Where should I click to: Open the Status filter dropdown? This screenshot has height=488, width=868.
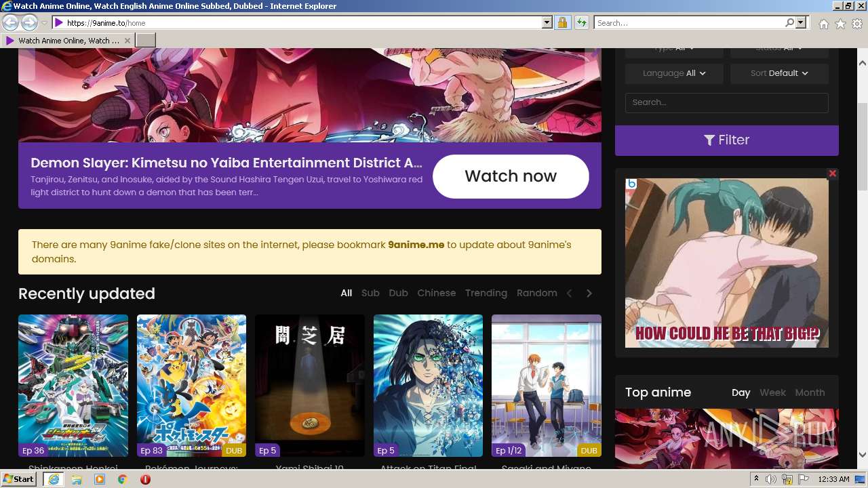779,51
